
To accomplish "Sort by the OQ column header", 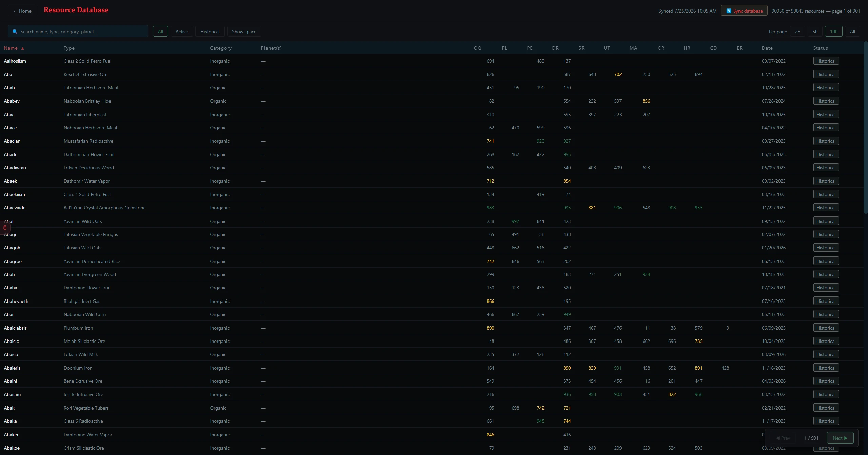I will coord(477,48).
